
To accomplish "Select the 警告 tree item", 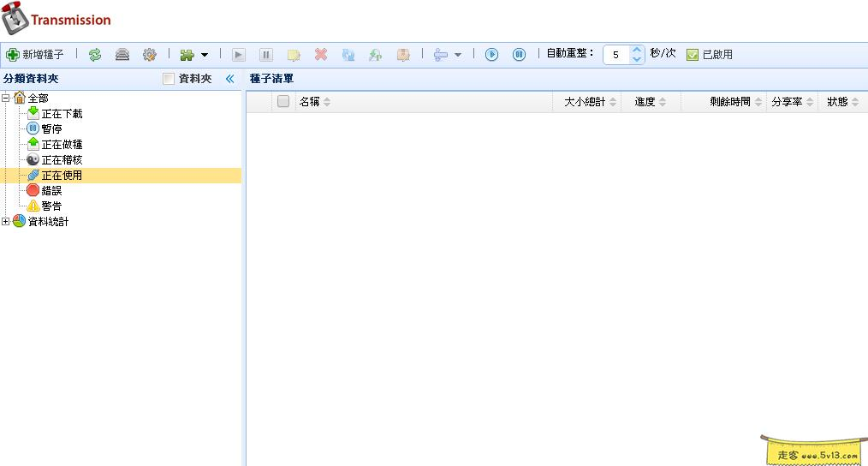I will pos(51,206).
